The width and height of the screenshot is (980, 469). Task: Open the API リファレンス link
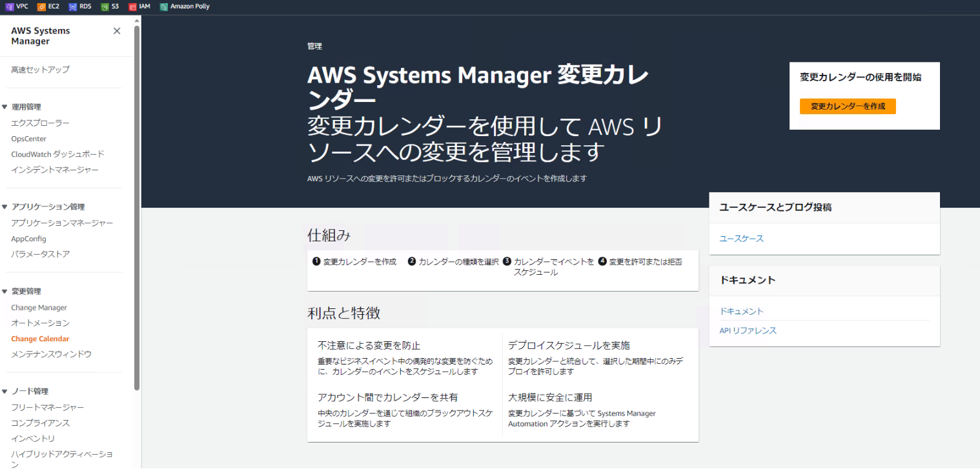[x=748, y=331]
